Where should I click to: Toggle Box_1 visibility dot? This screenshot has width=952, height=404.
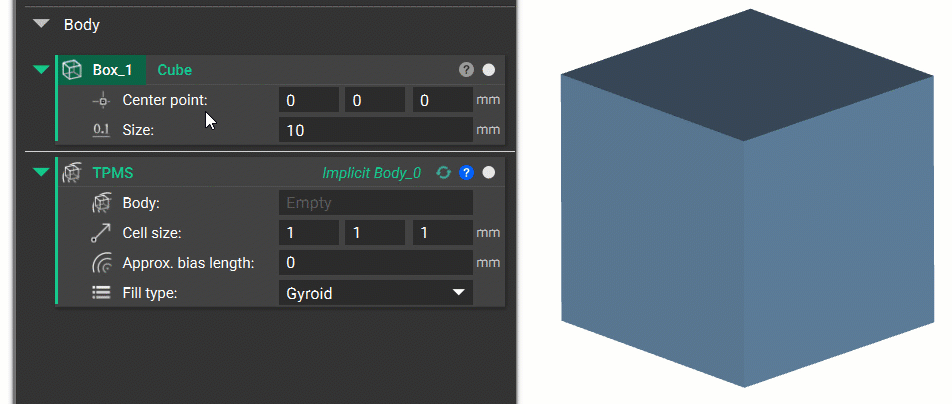point(489,70)
